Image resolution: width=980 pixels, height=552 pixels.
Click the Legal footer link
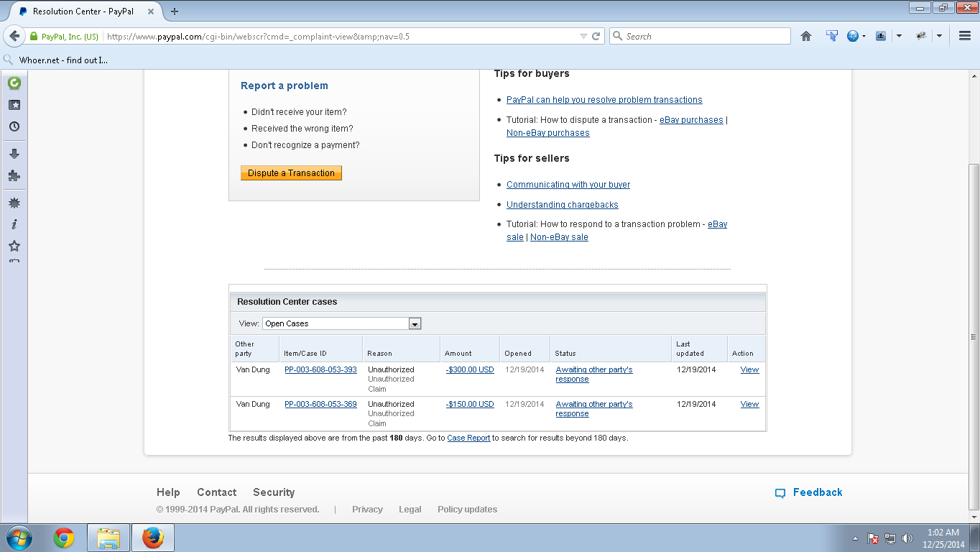point(410,510)
